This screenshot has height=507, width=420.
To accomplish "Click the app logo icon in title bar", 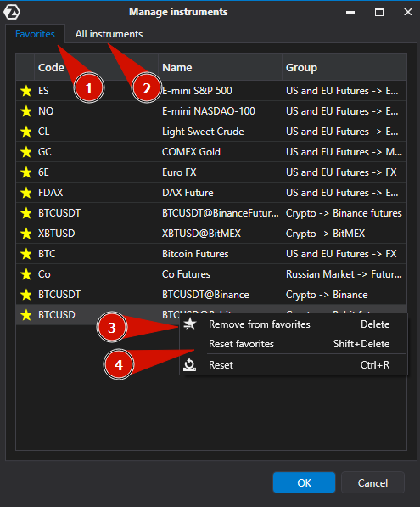I will coord(12,12).
